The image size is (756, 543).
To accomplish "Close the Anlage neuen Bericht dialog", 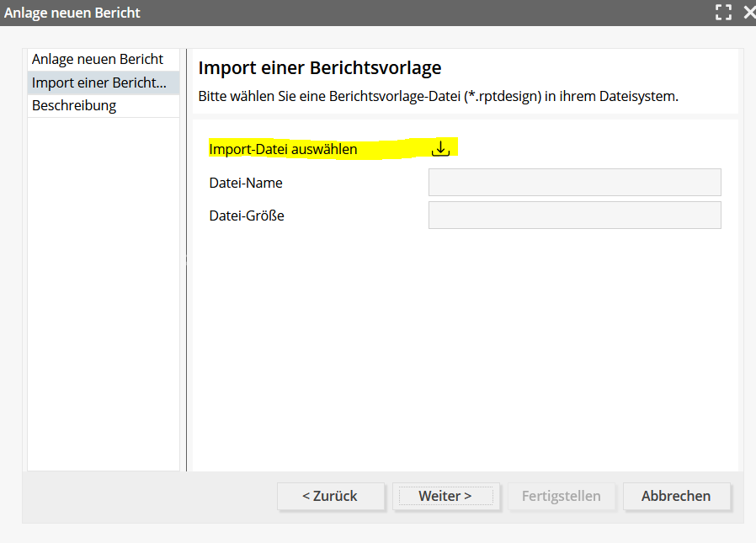I will pyautogui.click(x=750, y=13).
